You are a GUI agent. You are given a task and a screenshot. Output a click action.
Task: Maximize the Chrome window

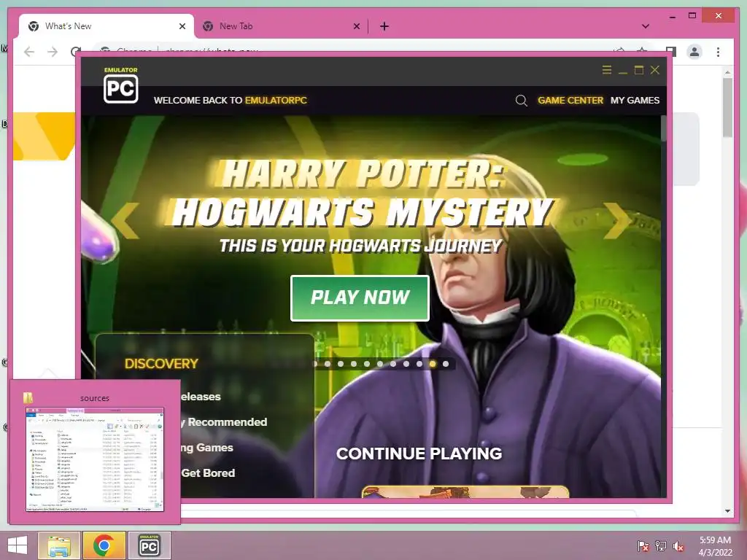[692, 16]
